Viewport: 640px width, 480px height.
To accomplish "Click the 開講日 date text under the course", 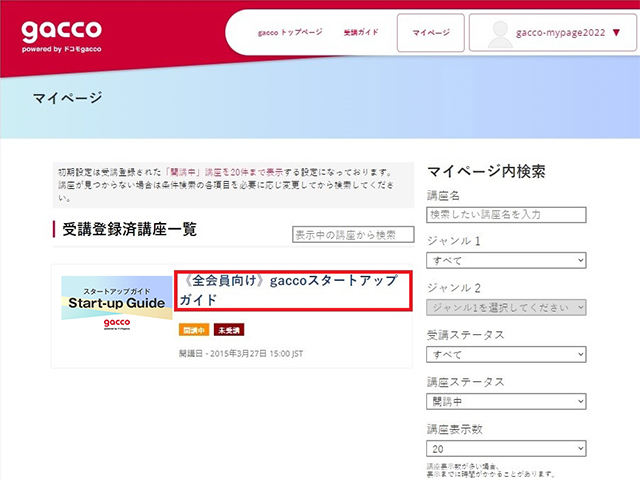I will tap(240, 353).
